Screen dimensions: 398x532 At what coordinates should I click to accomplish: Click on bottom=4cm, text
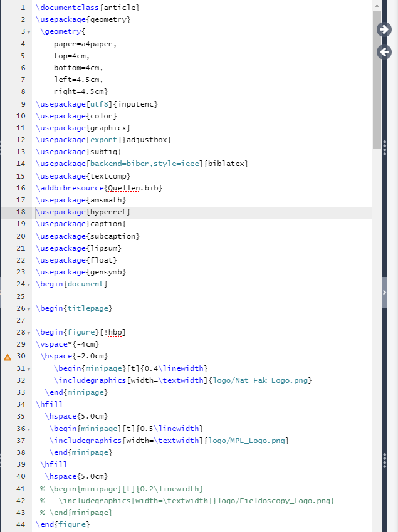tap(78, 68)
